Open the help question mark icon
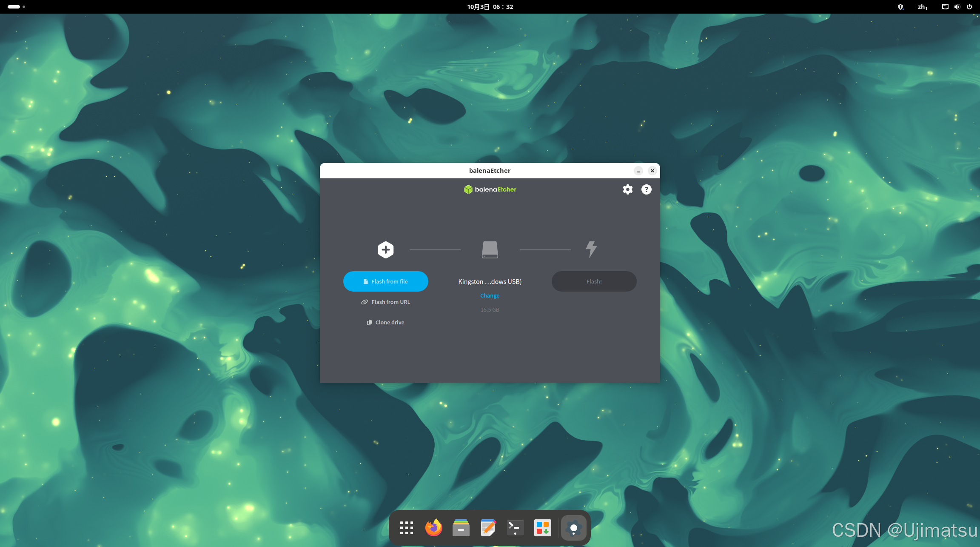 tap(646, 189)
